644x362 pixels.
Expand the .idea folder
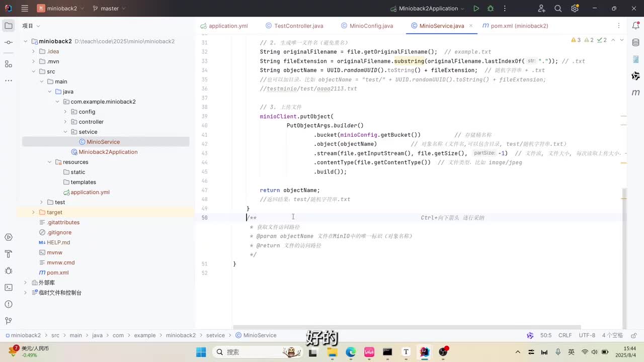[x=34, y=51]
